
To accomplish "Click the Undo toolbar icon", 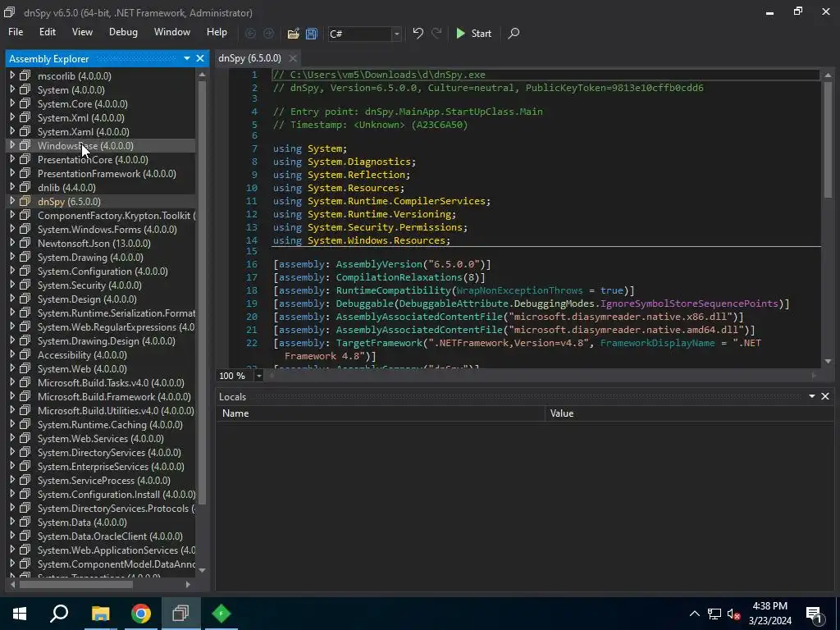I will click(x=418, y=33).
